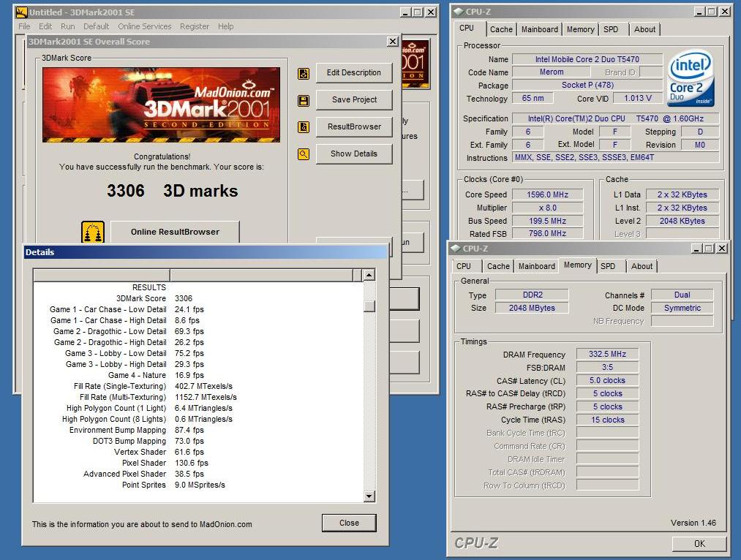Click the 3DMark Score row value 3306
Viewport: 741px width, 560px height.
184,298
